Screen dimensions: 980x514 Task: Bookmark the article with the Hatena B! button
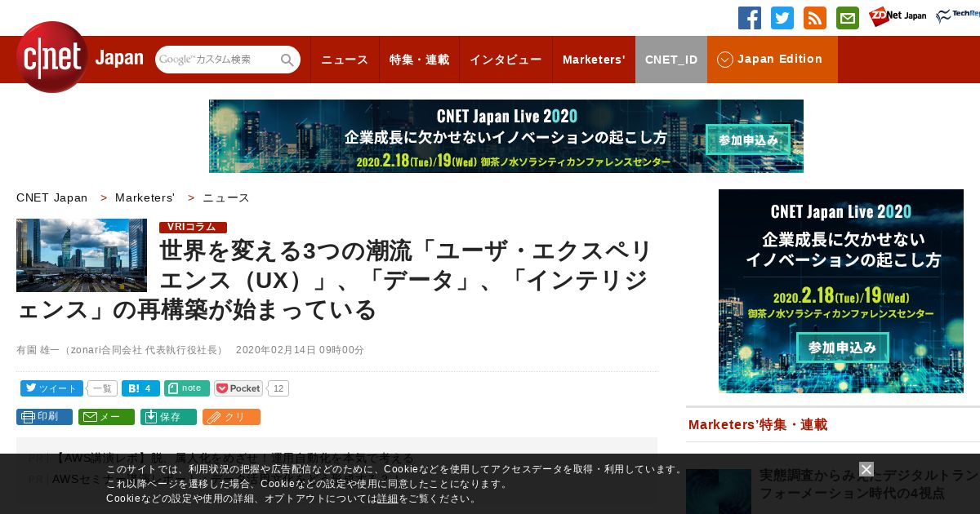click(140, 388)
